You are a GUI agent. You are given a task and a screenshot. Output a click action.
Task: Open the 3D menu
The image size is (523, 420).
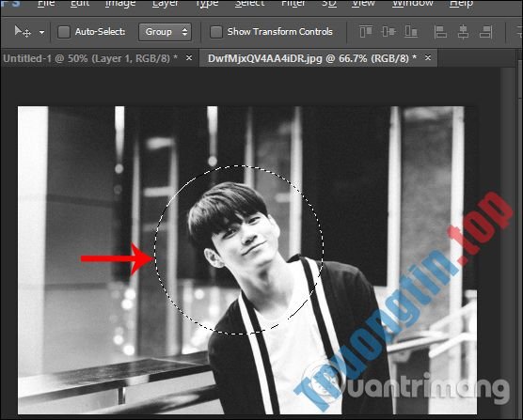click(x=329, y=4)
